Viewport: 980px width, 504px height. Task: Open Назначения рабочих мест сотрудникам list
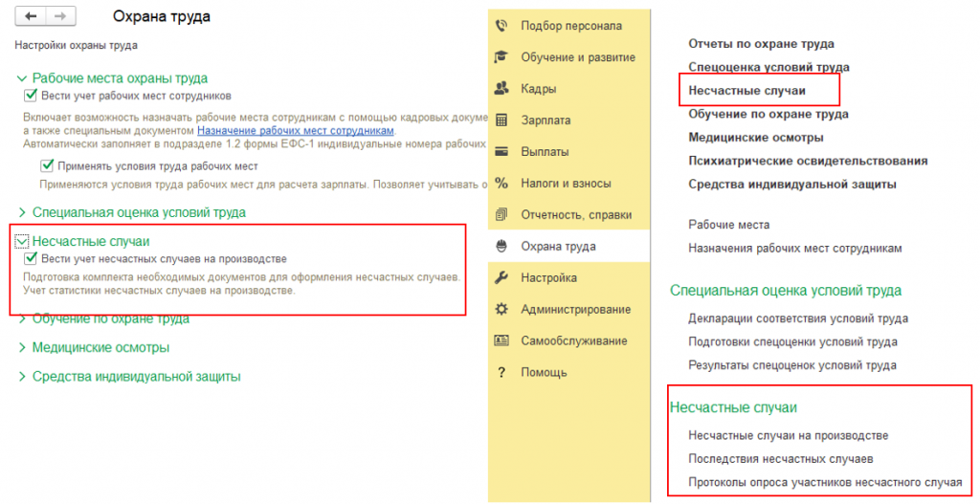tap(795, 248)
